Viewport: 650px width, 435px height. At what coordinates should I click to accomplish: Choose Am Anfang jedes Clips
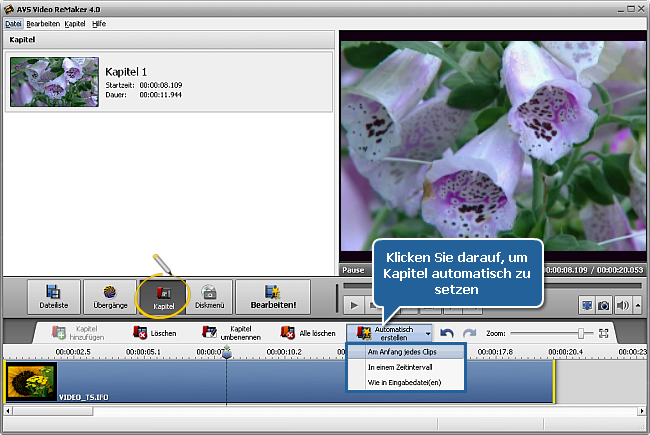coord(406,352)
